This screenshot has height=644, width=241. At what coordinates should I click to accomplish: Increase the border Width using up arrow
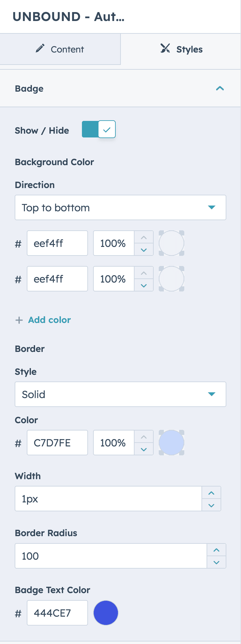point(211,492)
